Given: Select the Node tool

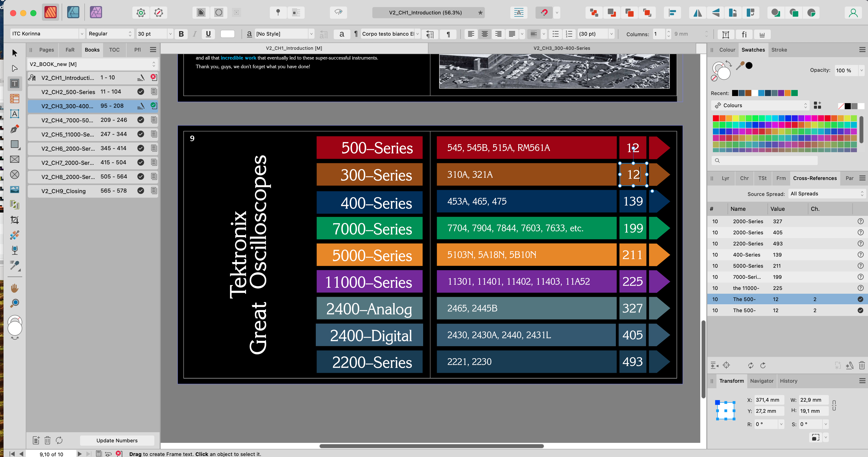Looking at the screenshot, I should pos(14,68).
